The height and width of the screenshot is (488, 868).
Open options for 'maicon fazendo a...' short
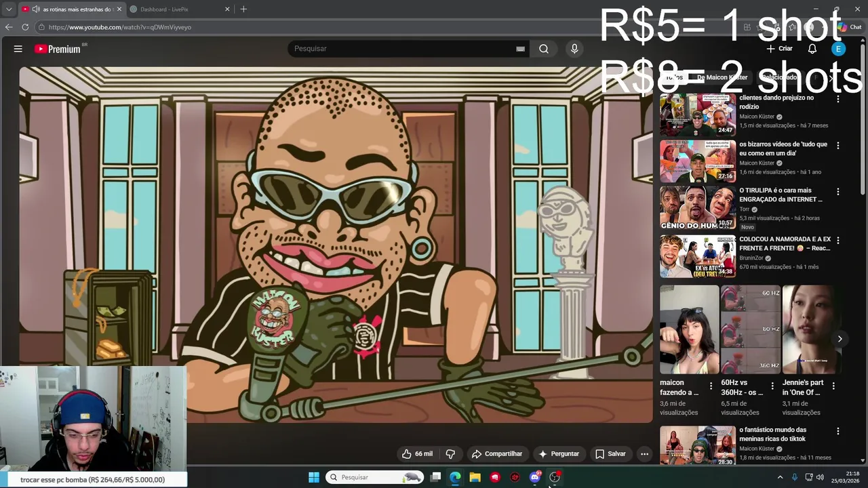(x=711, y=386)
